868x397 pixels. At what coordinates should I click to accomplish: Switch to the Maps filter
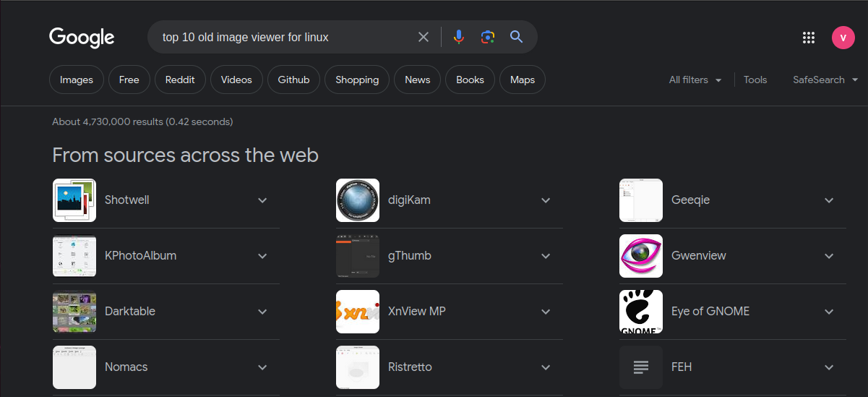click(523, 80)
